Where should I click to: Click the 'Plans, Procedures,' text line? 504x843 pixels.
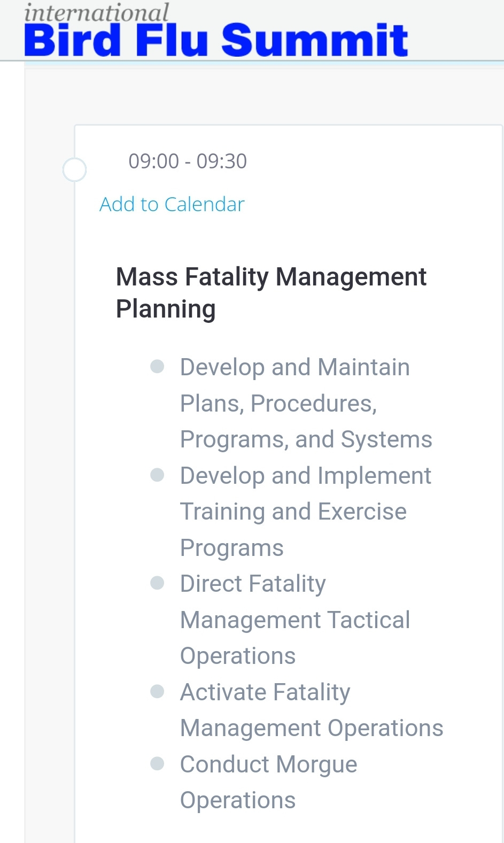coord(278,404)
